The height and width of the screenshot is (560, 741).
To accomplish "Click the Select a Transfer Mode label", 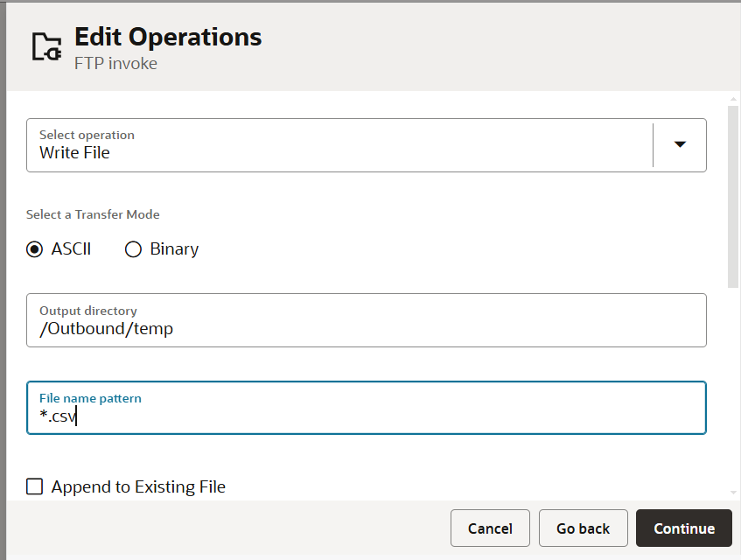I will [x=93, y=214].
